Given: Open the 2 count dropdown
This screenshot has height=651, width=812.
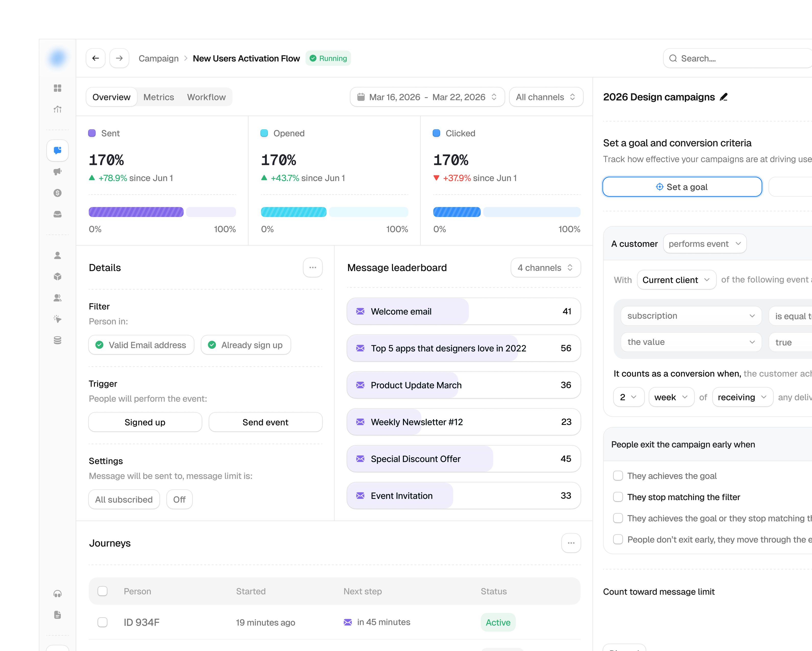Looking at the screenshot, I should click(x=629, y=397).
